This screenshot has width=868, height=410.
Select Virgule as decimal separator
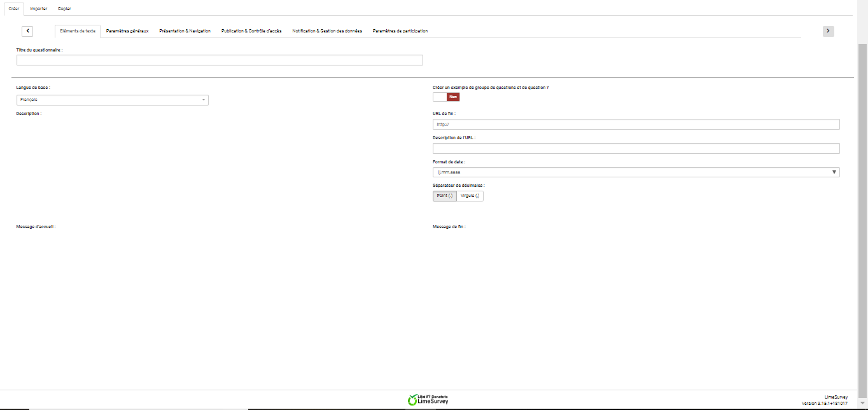coord(470,196)
